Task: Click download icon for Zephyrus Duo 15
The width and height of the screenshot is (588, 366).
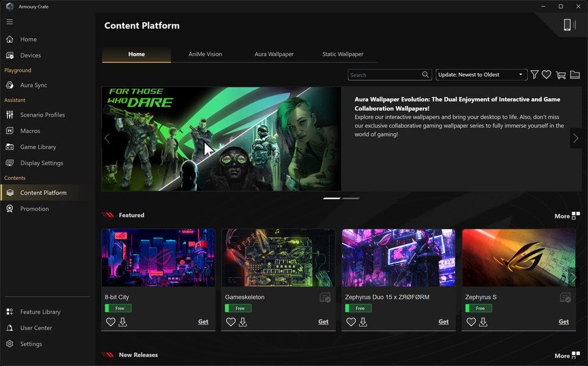Action: point(363,322)
